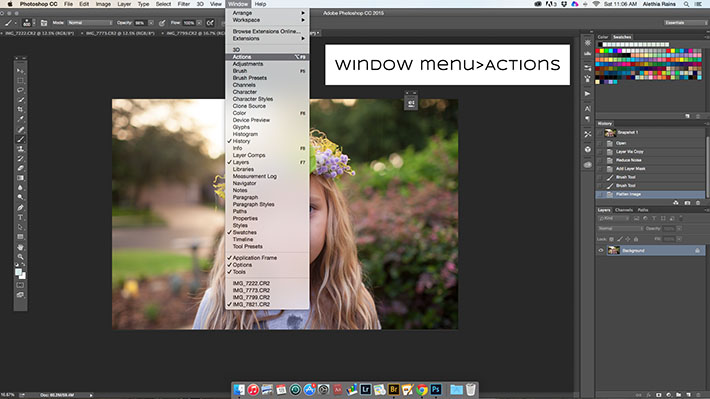The width and height of the screenshot is (710, 399).
Task: Open the Image menu
Action: click(103, 4)
